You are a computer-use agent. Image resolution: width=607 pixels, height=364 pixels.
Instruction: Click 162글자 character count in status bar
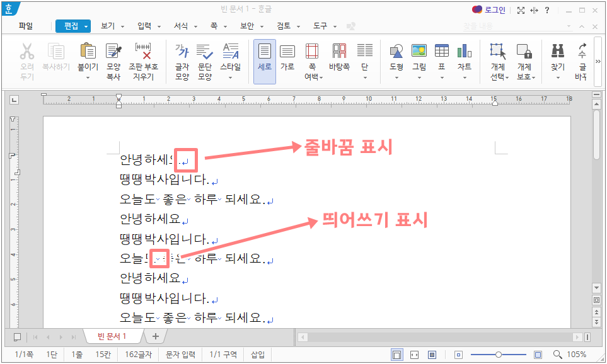point(139,355)
